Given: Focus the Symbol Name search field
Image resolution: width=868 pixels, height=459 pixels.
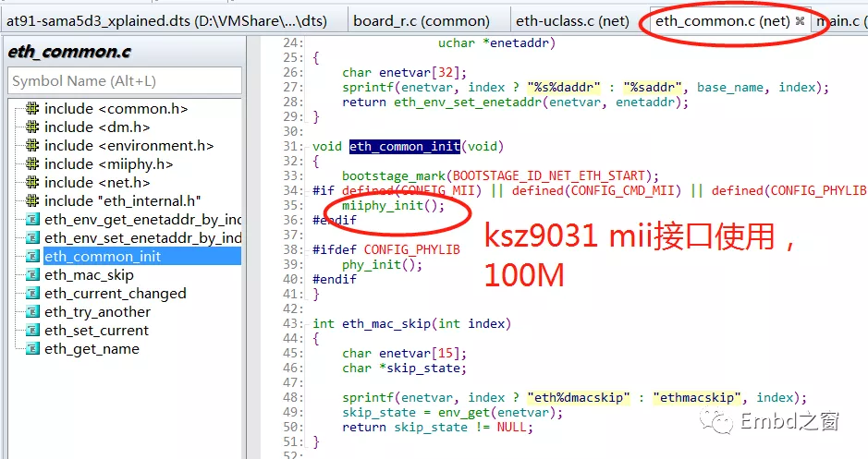Looking at the screenshot, I should coord(125,80).
